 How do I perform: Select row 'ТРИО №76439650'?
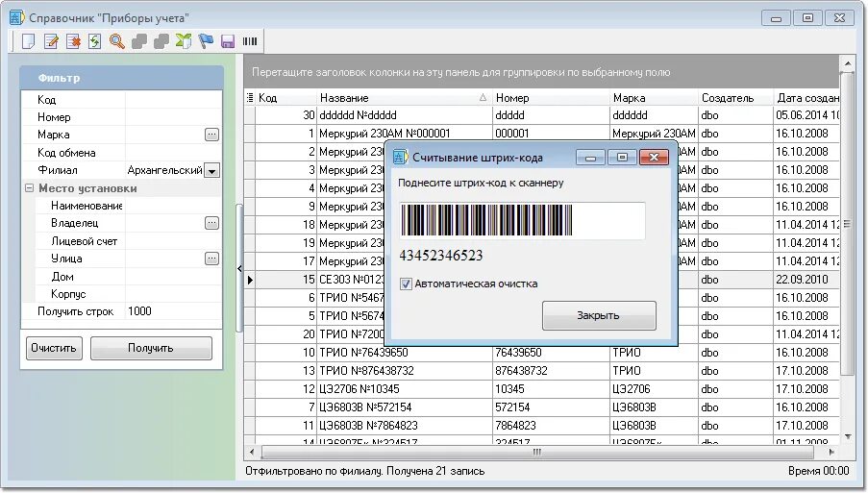(x=542, y=353)
